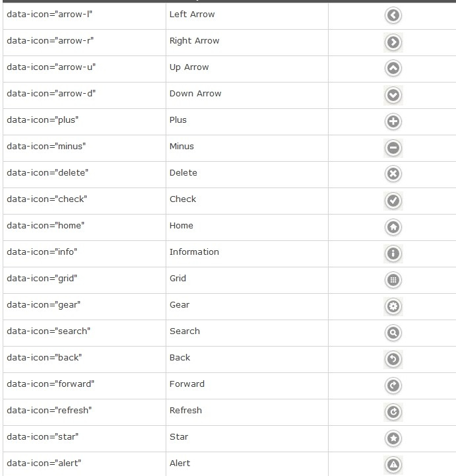Click the Refresh icon
Screen dimensions: 456x476
393,412
